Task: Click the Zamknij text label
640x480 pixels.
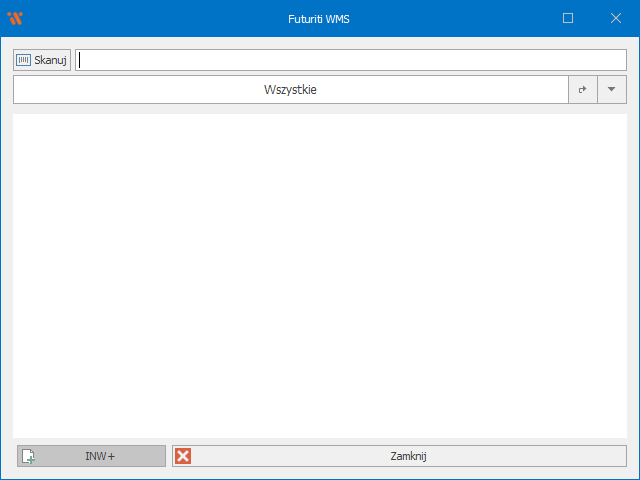Action: pos(408,456)
